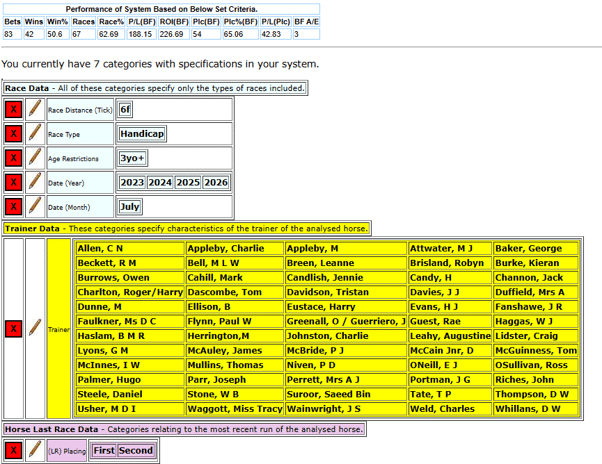Image resolution: width=602 pixels, height=464 pixels.
Task: Select trainer Waggott, Miss Tracy
Action: tap(235, 409)
